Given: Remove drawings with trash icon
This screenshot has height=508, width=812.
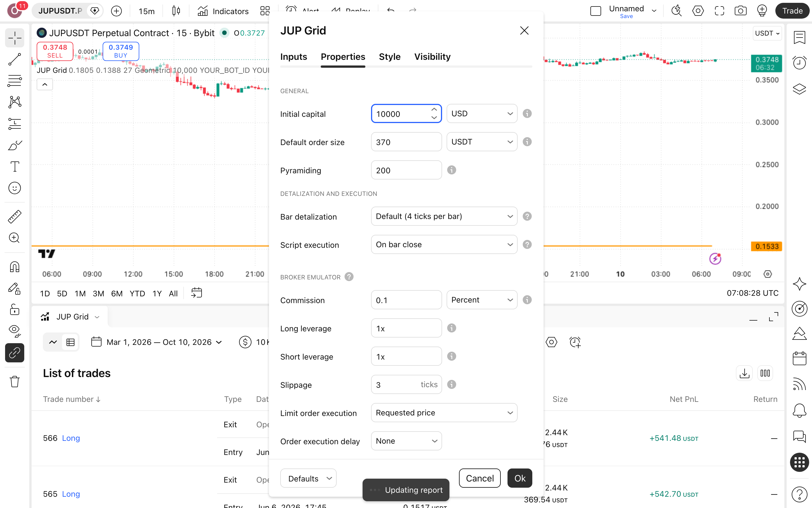Looking at the screenshot, I should pyautogui.click(x=14, y=381).
